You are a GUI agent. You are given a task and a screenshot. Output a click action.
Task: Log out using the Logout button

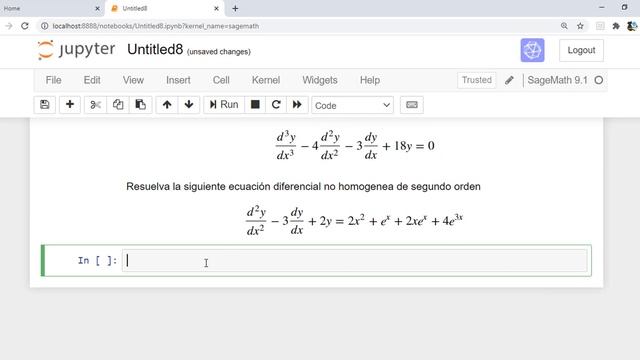pyautogui.click(x=581, y=50)
